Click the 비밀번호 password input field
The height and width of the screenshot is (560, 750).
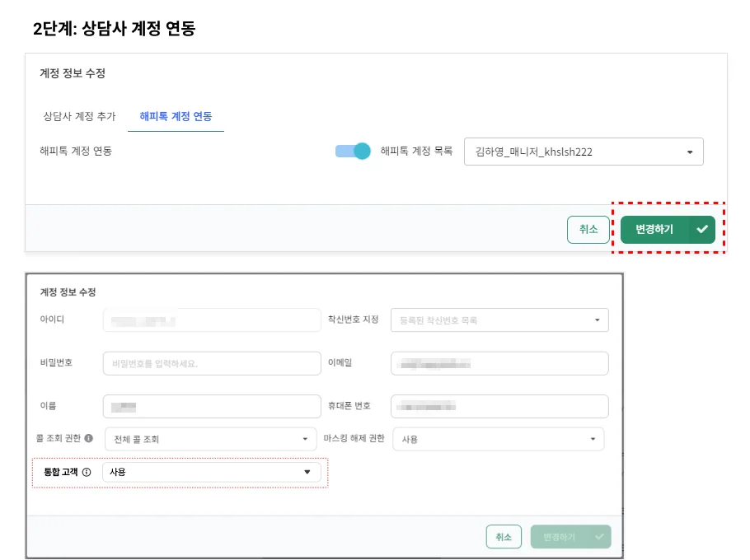pyautogui.click(x=210, y=363)
